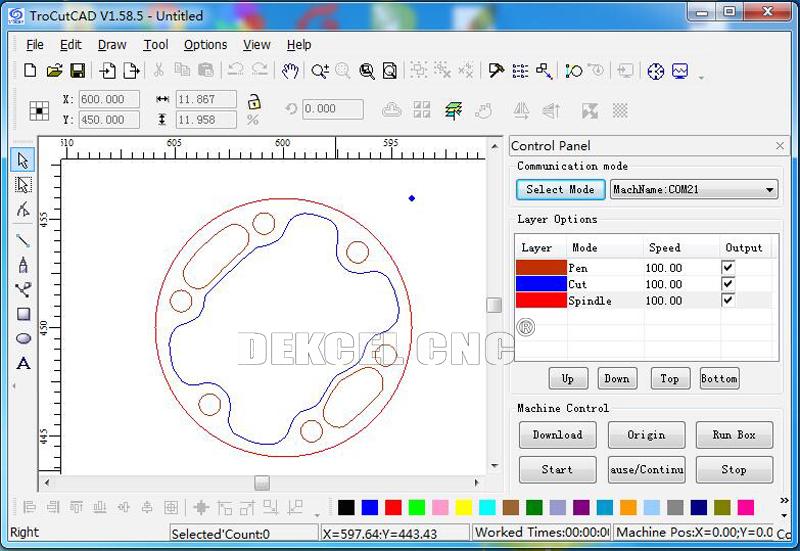Image resolution: width=800 pixels, height=551 pixels.
Task: Select the Line drawing tool
Action: (23, 240)
